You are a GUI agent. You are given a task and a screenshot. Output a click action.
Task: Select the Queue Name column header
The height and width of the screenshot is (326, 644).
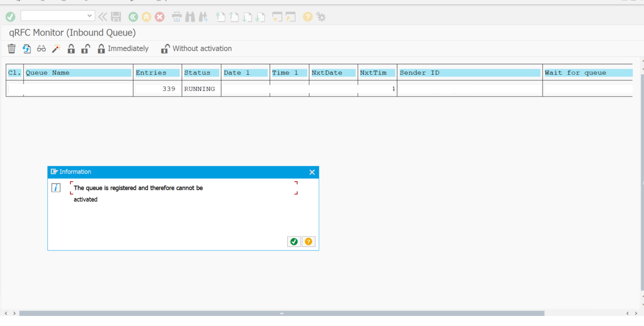(78, 72)
